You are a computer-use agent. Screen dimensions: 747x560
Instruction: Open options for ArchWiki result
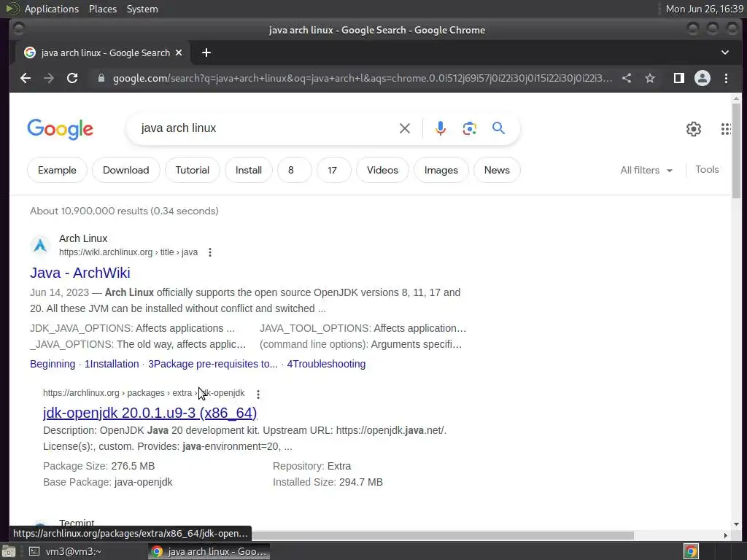click(x=210, y=252)
